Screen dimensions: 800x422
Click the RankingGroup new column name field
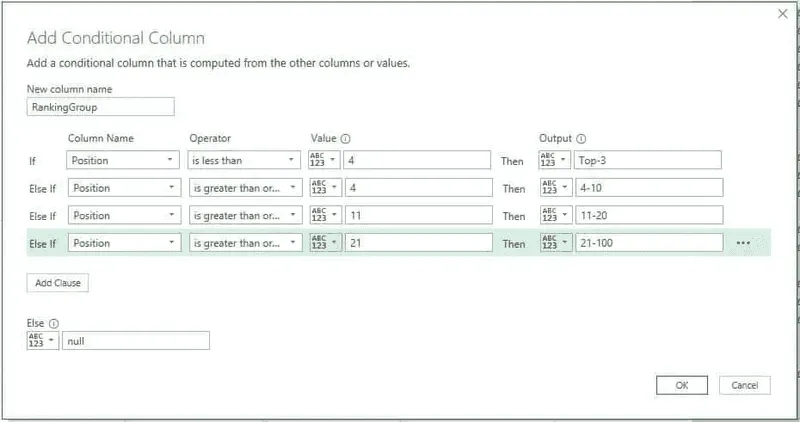point(100,107)
